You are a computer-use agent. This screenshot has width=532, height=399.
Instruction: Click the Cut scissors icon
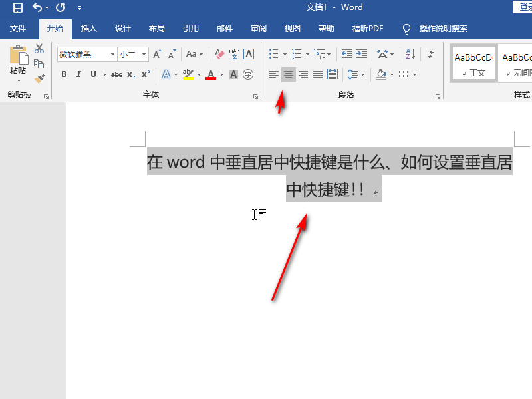39,49
